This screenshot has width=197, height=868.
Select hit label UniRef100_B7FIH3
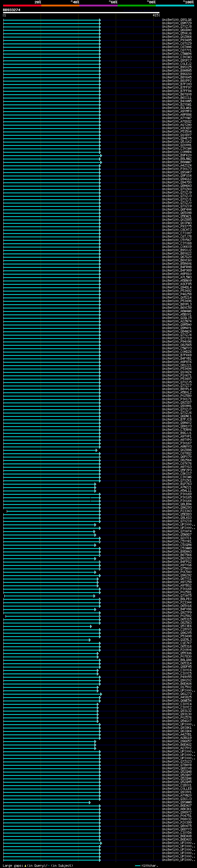coord(177,84)
